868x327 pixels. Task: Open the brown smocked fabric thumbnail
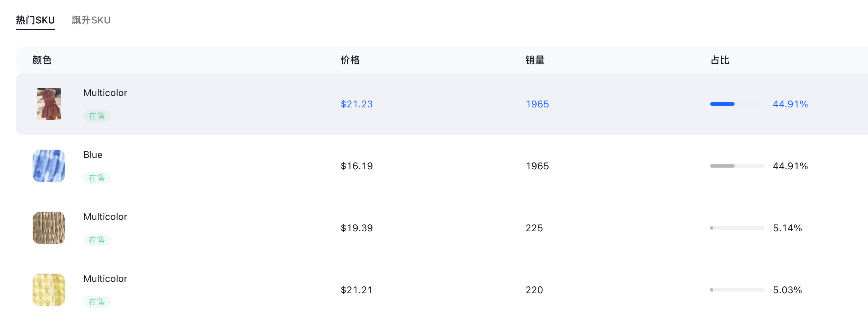(x=49, y=228)
